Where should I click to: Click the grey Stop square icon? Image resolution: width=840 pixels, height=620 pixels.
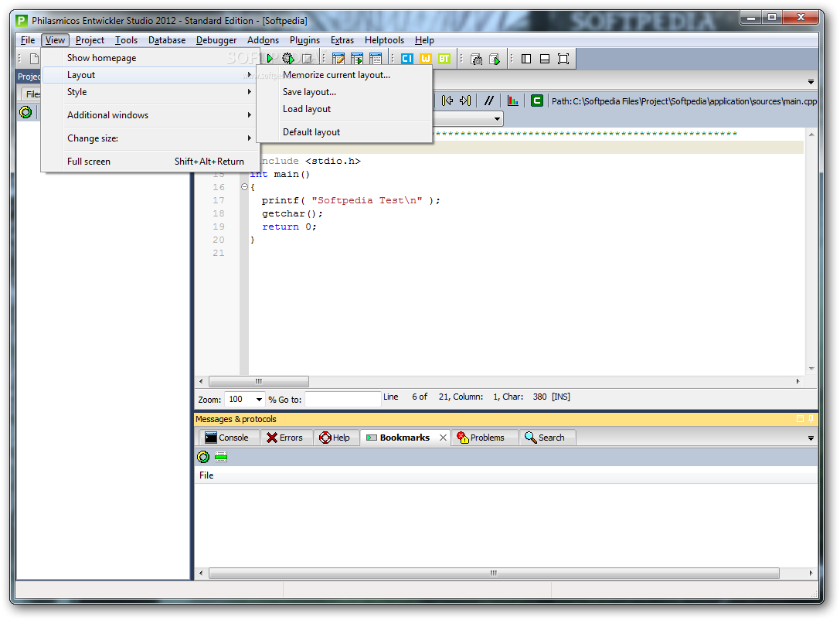coord(307,59)
